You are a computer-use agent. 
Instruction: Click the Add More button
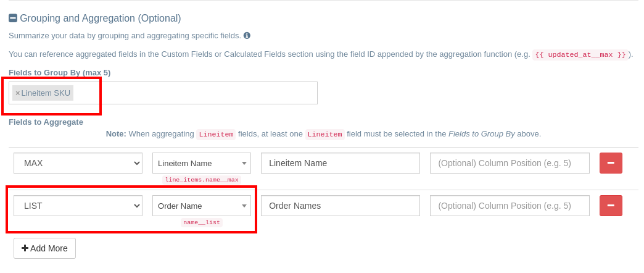pos(44,248)
